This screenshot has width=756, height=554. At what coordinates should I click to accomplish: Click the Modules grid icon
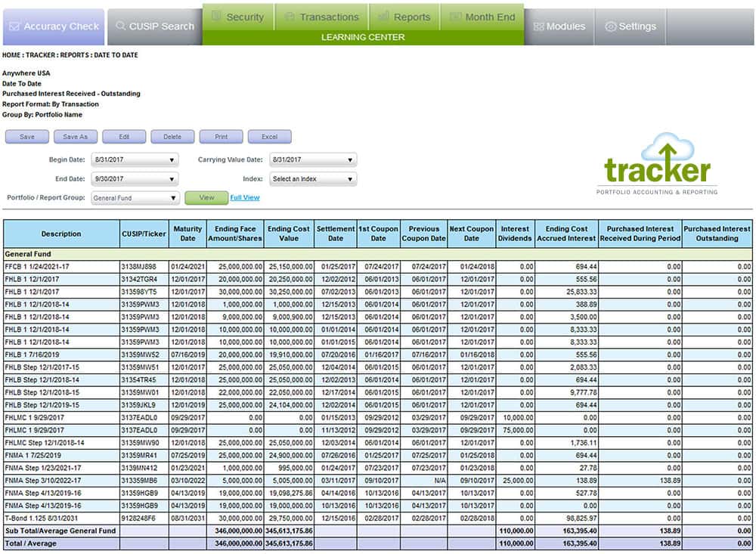pos(538,26)
